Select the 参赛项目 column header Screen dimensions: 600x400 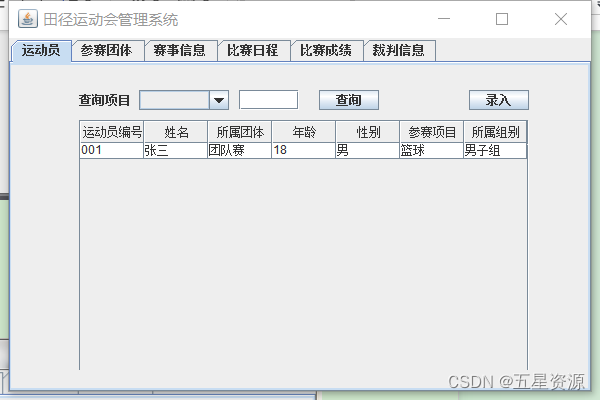click(431, 132)
